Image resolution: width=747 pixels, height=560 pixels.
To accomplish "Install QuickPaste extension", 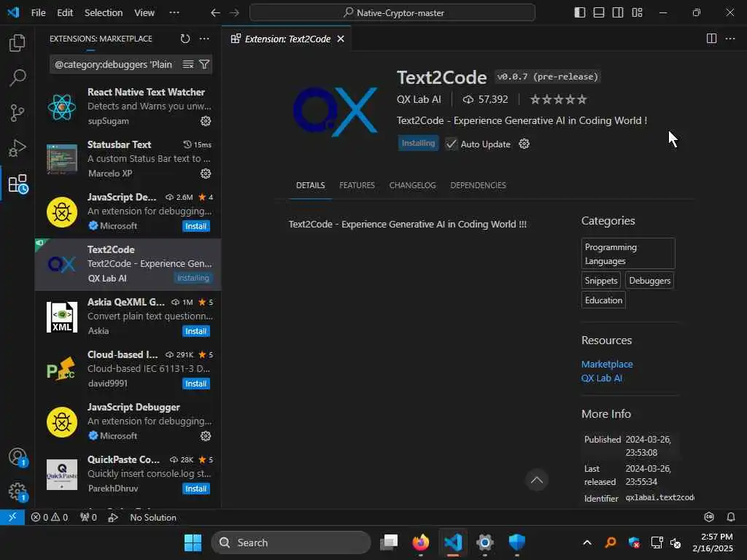I will click(196, 489).
